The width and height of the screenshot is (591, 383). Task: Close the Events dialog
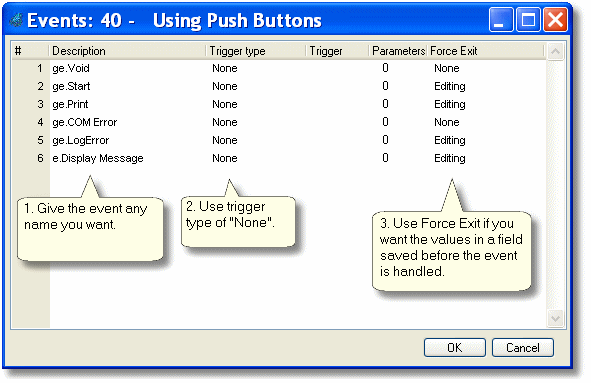coord(555,20)
